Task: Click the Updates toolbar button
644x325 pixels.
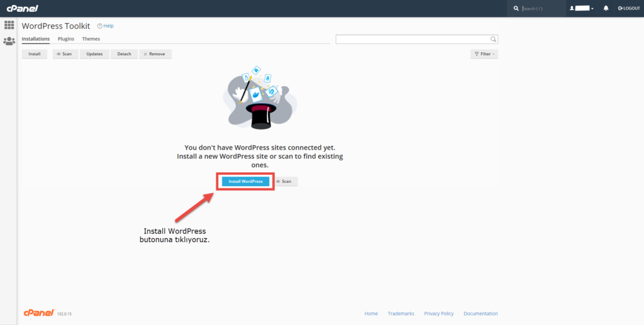Action: click(94, 54)
